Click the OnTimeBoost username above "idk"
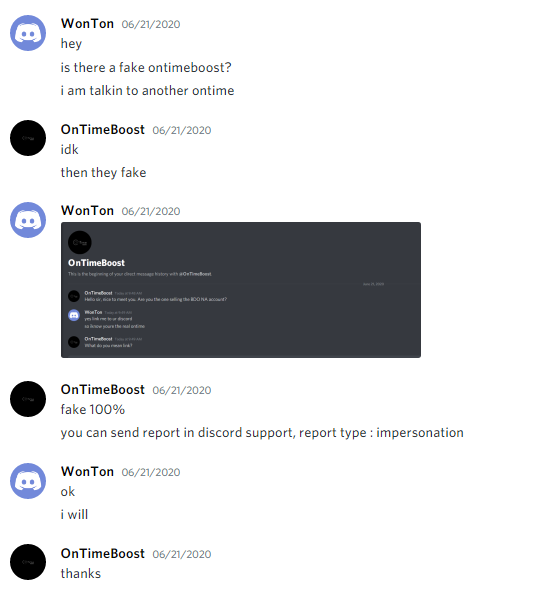Image resolution: width=533 pixels, height=596 pixels. pyautogui.click(x=103, y=130)
